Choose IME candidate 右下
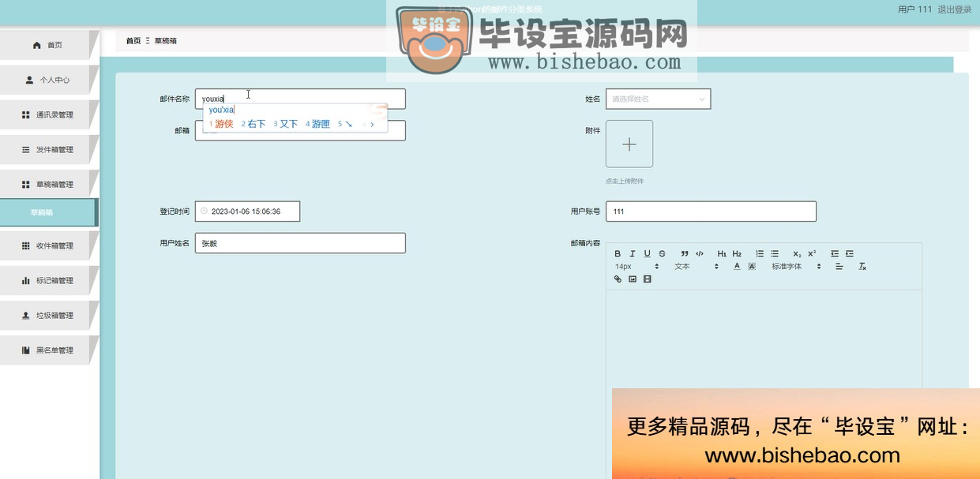This screenshot has height=479, width=980. [253, 124]
